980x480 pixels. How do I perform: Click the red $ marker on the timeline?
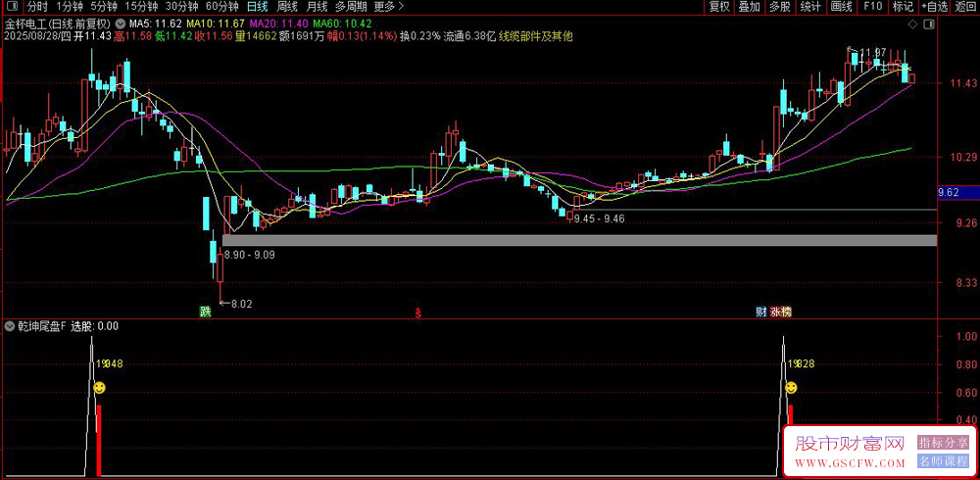[417, 313]
